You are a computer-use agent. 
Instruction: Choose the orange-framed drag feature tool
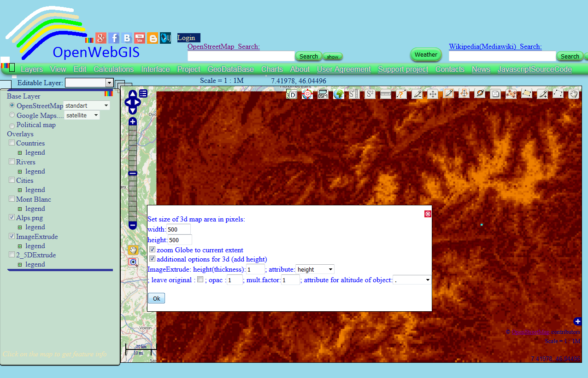pyautogui.click(x=464, y=93)
